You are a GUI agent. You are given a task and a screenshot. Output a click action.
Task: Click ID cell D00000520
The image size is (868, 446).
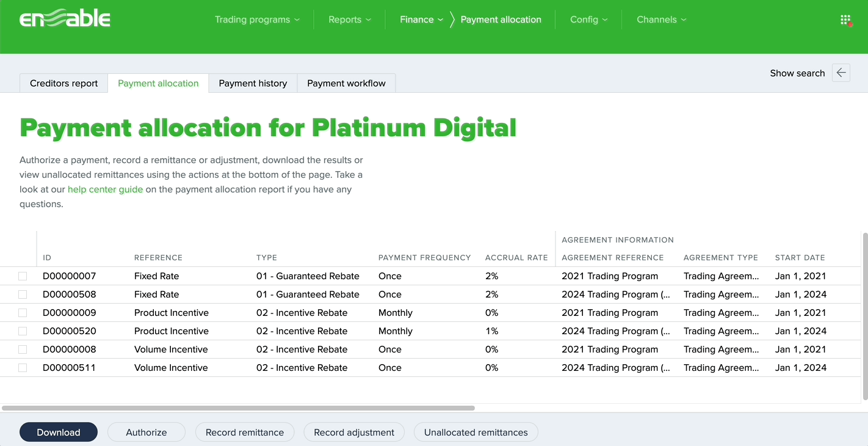(x=70, y=331)
